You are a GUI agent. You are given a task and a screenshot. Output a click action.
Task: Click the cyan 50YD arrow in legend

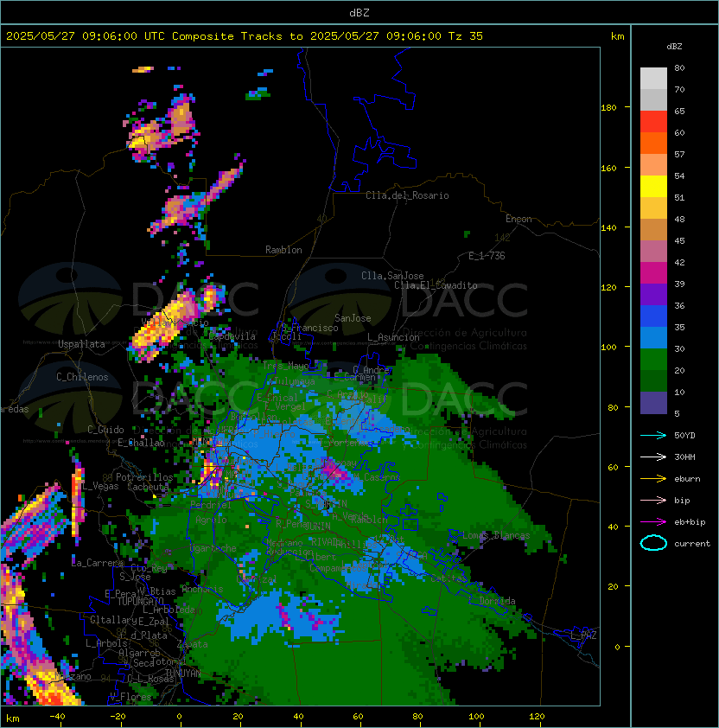coord(653,436)
